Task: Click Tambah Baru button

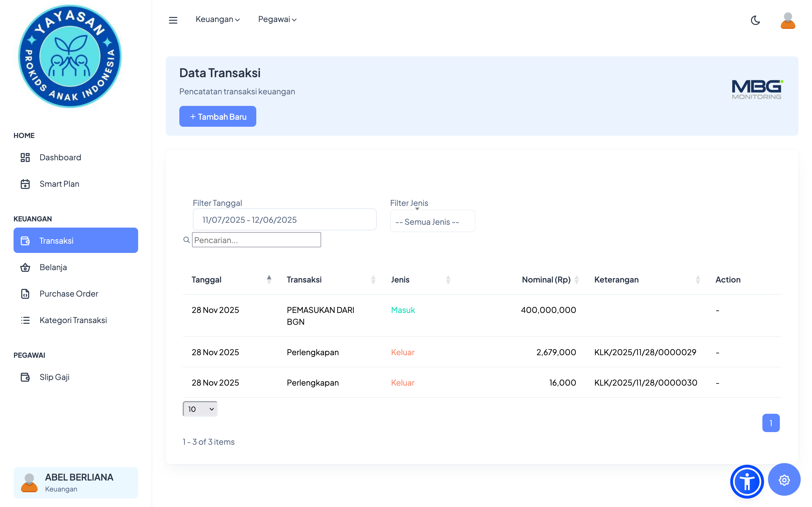Action: 217,117
